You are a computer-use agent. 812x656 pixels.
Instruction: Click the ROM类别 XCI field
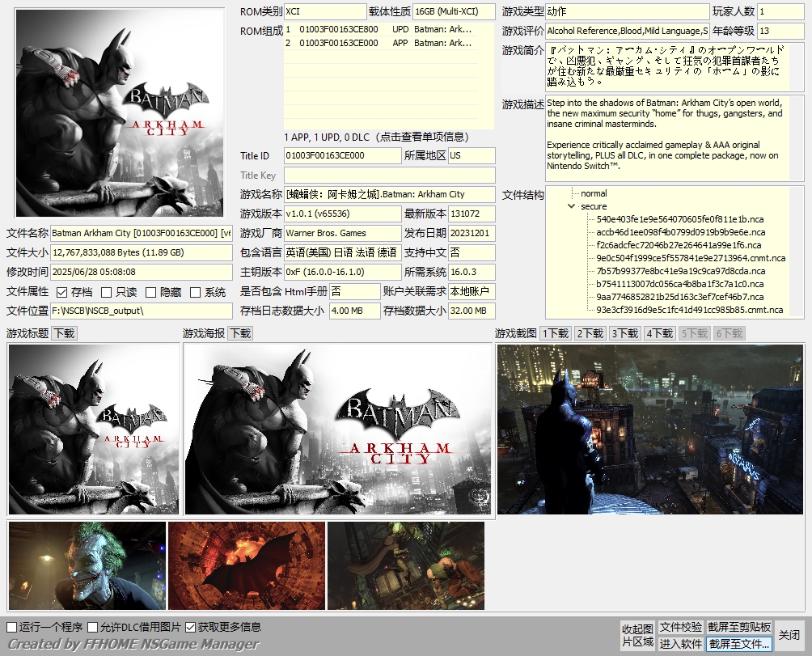coord(325,11)
